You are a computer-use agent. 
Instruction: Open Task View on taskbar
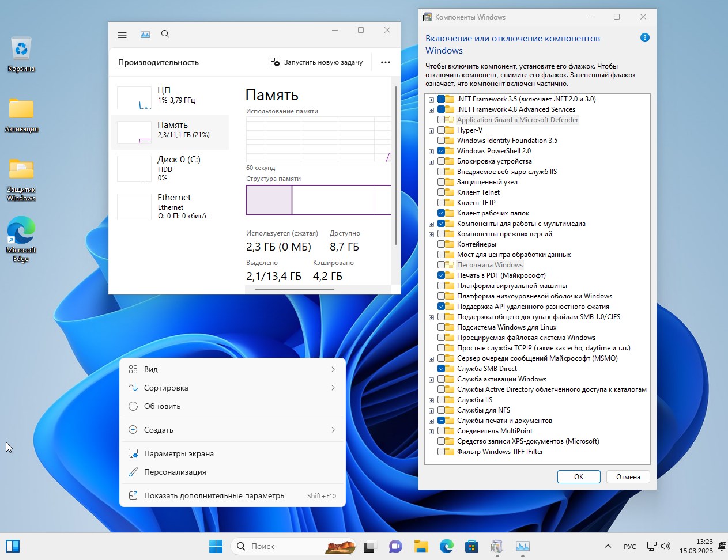369,546
